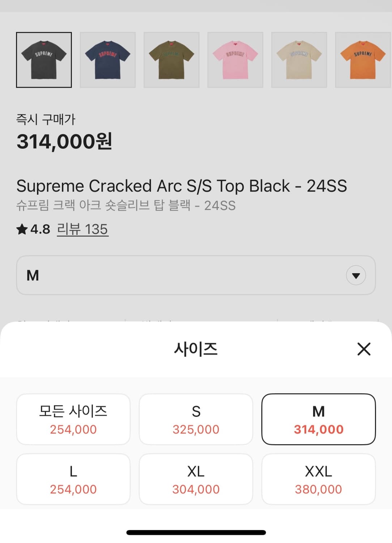This screenshot has width=392, height=543.
Task: Select the black t-shirt thumbnail
Action: tap(44, 60)
